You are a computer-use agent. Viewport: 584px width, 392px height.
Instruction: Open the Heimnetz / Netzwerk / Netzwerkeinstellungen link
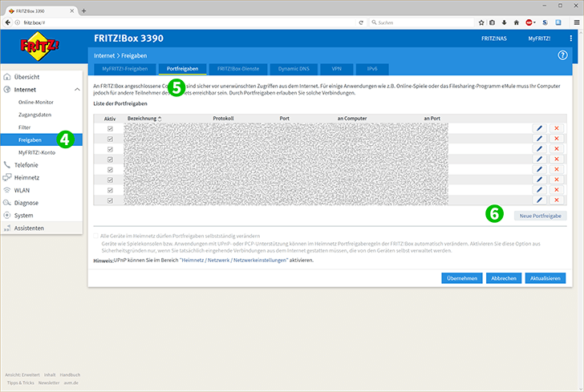(234, 261)
